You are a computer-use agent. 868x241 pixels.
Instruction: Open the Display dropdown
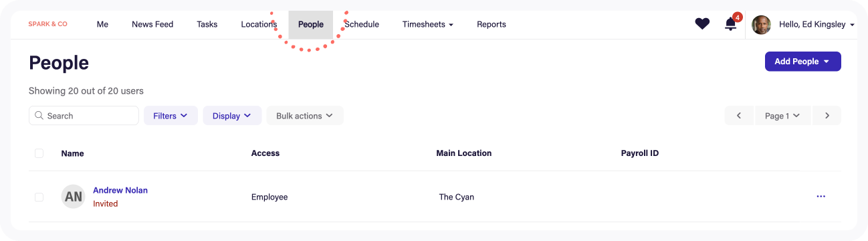(232, 116)
